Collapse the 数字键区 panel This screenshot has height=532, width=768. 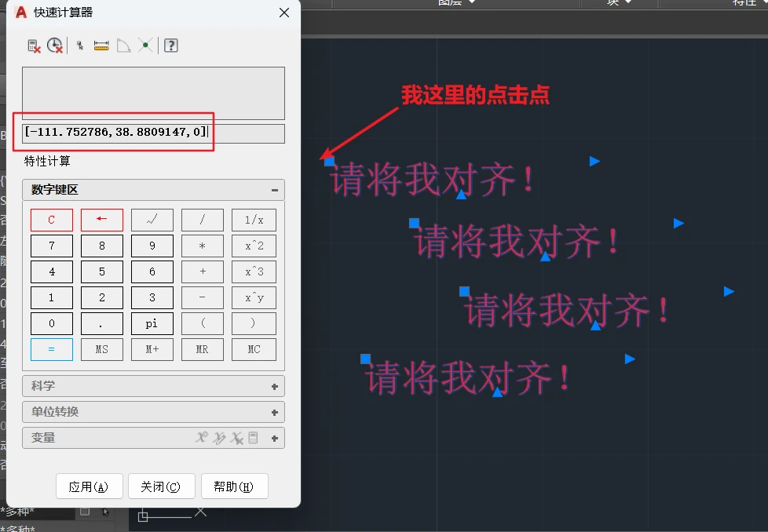275,190
